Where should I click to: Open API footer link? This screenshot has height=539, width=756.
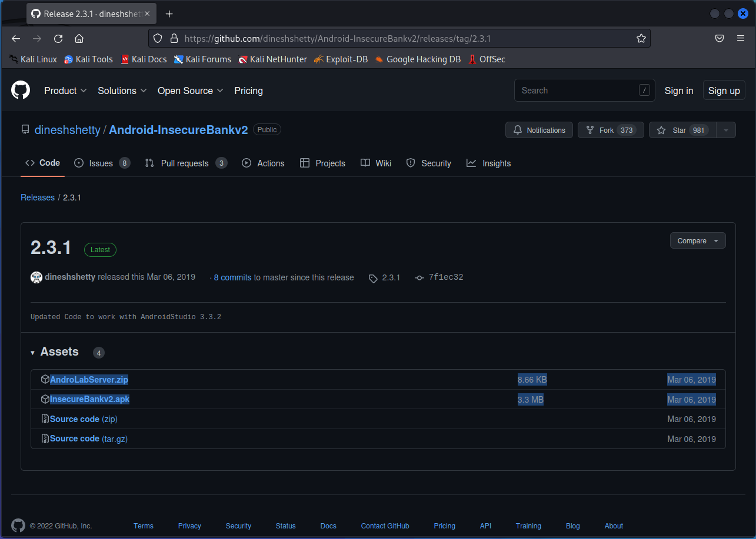pyautogui.click(x=485, y=526)
